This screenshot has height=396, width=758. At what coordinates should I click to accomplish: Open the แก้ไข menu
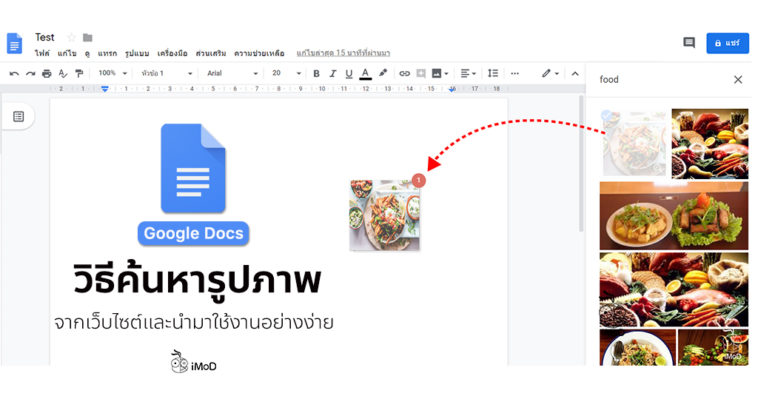[67, 53]
